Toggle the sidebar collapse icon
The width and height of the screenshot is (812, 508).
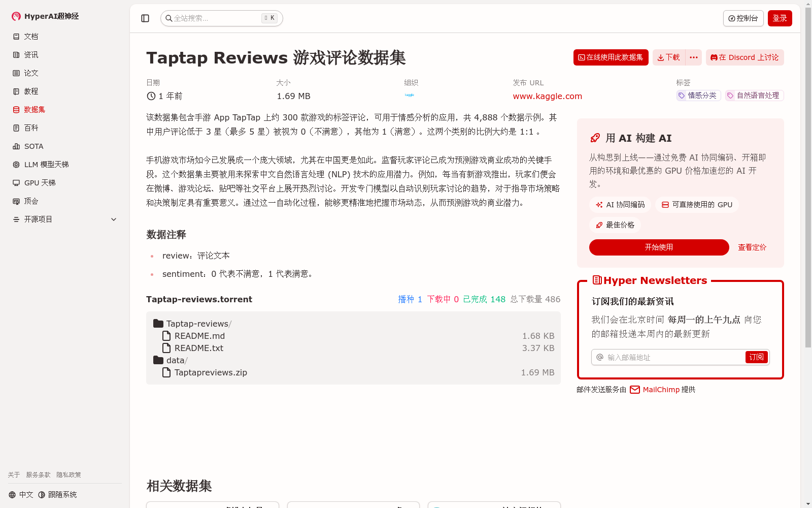[145, 18]
